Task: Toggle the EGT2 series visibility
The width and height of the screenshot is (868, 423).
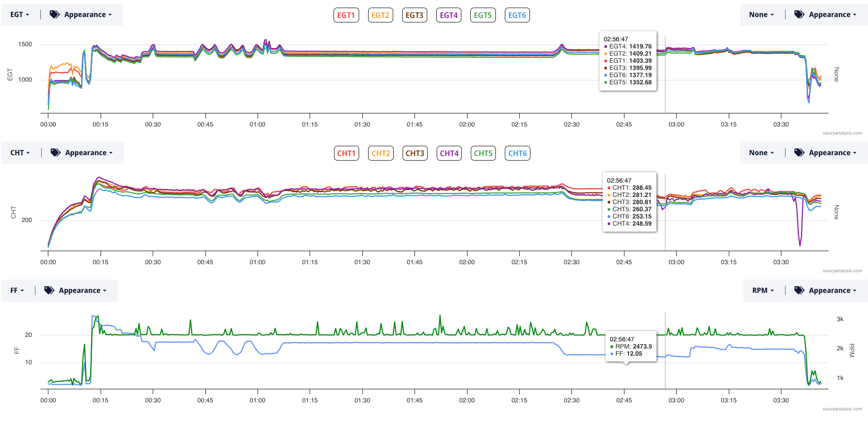Action: coord(380,15)
